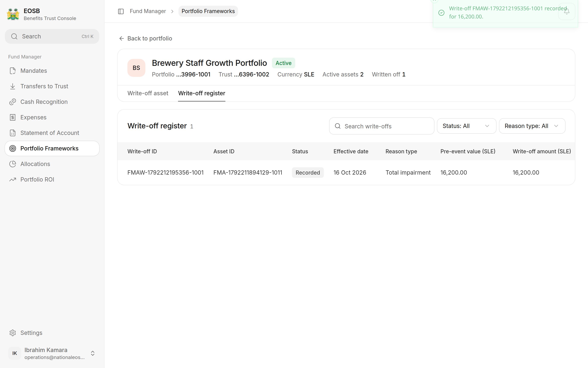Open Statement of Account
Image resolution: width=588 pixels, height=368 pixels.
(52, 133)
